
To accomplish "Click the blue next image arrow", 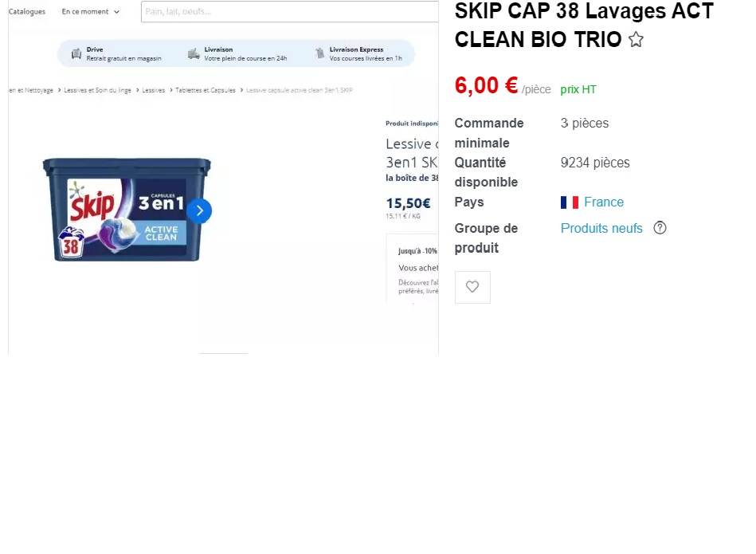I will point(199,211).
